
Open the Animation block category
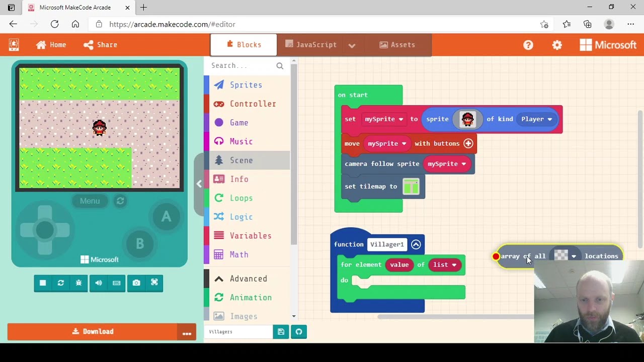[x=247, y=298]
